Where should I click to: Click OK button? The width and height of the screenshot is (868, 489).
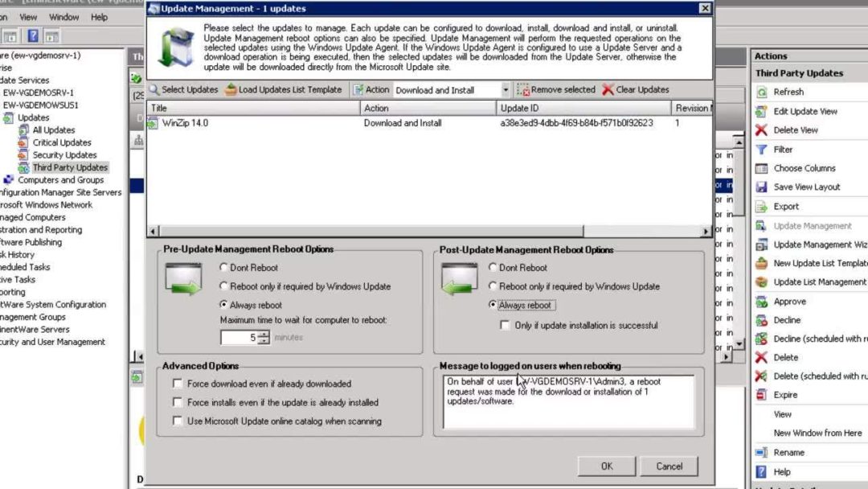click(x=607, y=466)
